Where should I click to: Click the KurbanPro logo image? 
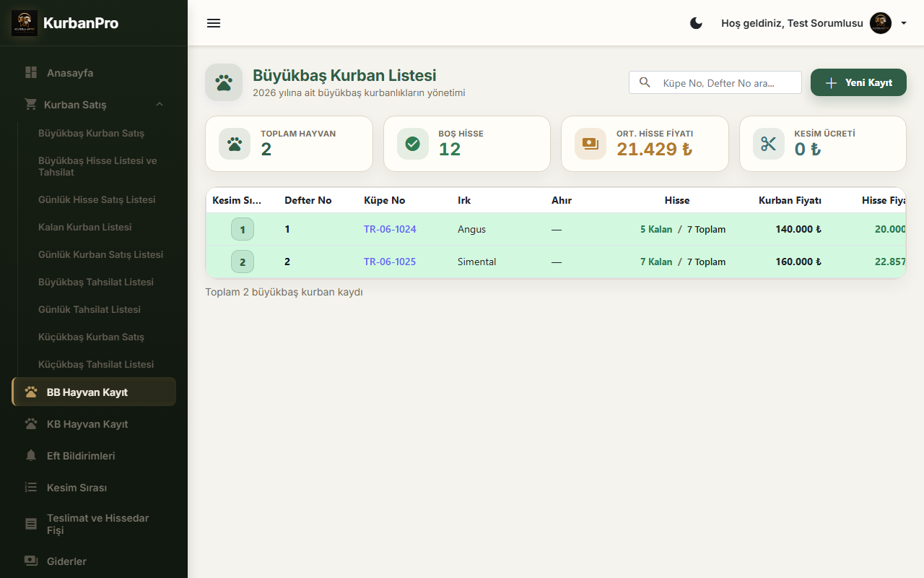click(x=25, y=23)
